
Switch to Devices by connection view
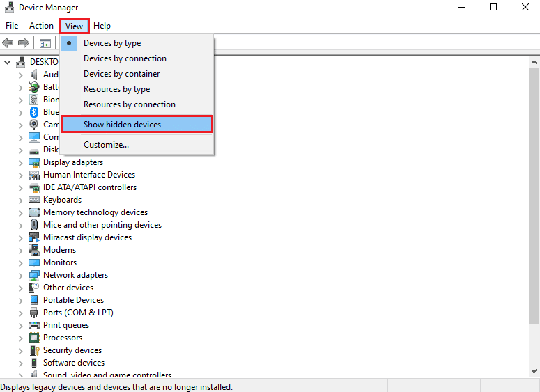pos(125,58)
